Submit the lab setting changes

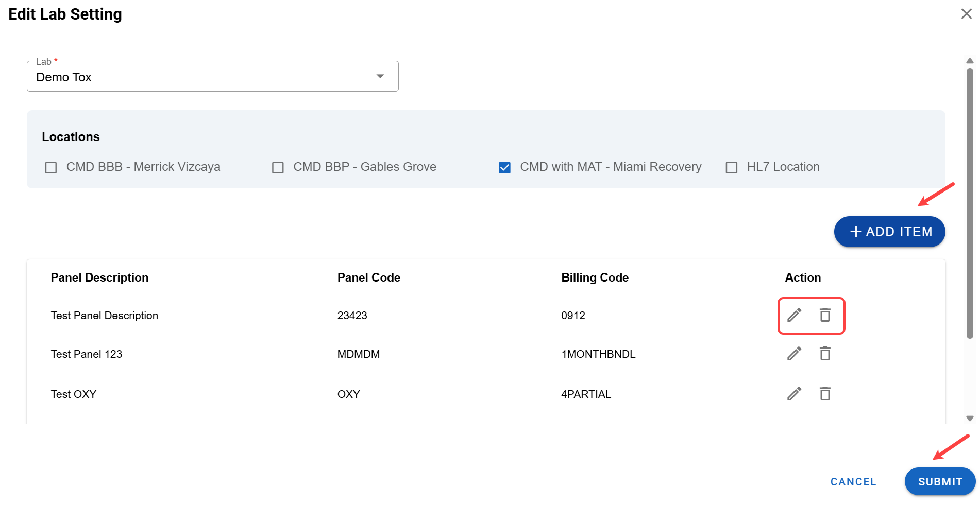tap(939, 481)
